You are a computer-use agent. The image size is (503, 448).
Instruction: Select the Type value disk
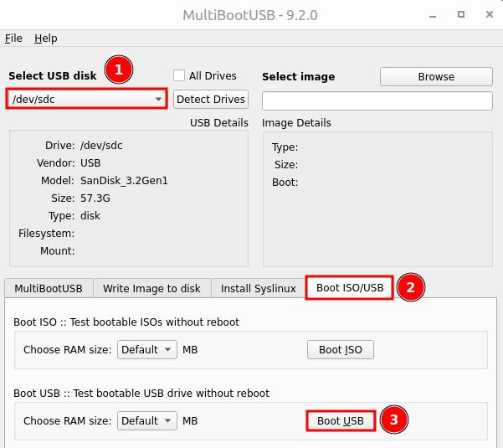point(90,216)
